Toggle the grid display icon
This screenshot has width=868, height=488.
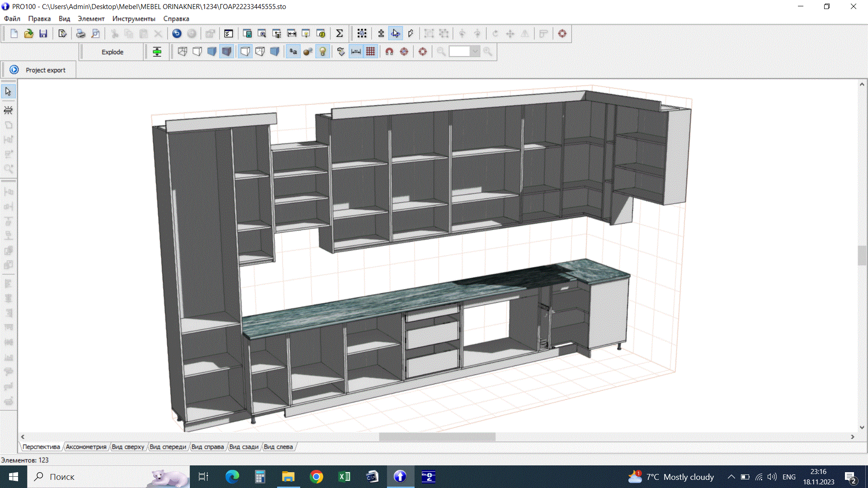pyautogui.click(x=370, y=52)
